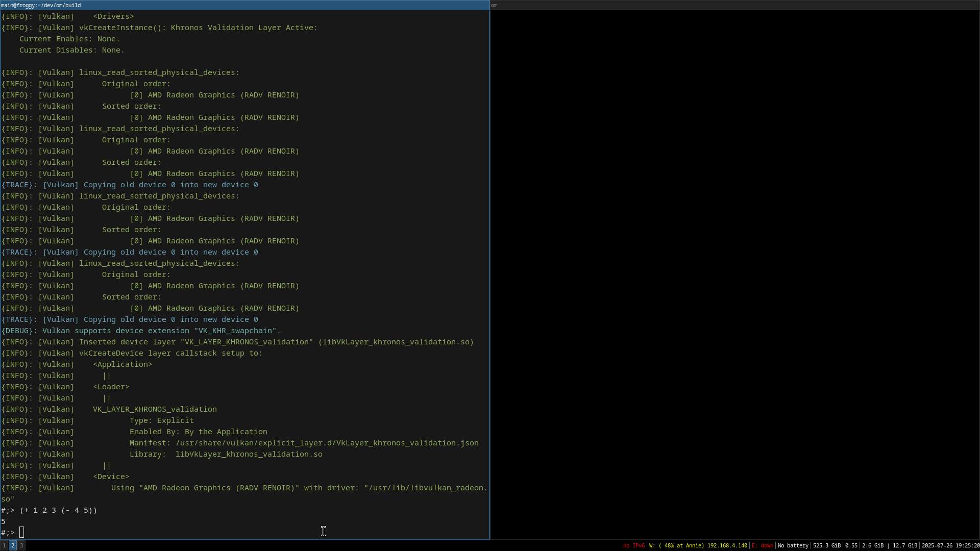Click the 'Current Enables: None.' line
Viewport: 980px width, 551px height.
click(x=69, y=39)
